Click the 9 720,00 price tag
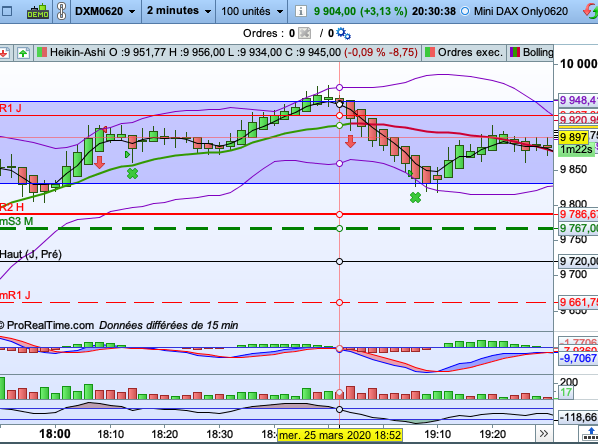598x444 pixels. coord(579,261)
